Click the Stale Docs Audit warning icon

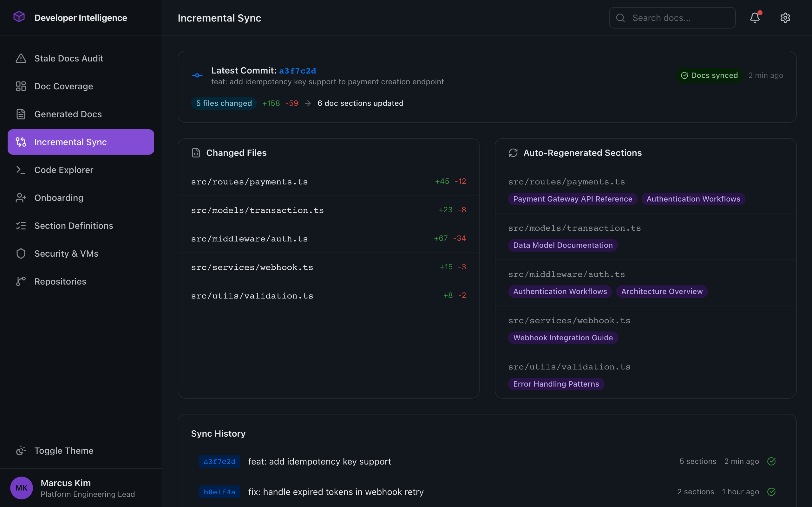(x=21, y=58)
